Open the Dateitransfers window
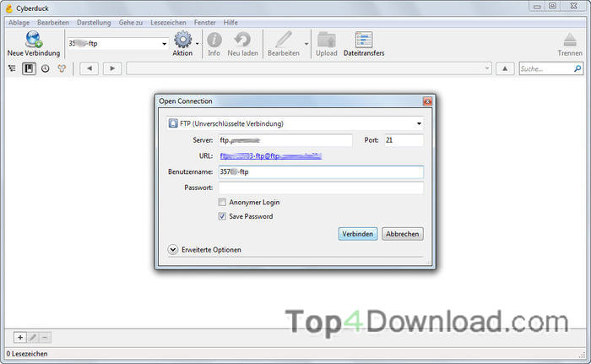The image size is (591, 364). 364,44
